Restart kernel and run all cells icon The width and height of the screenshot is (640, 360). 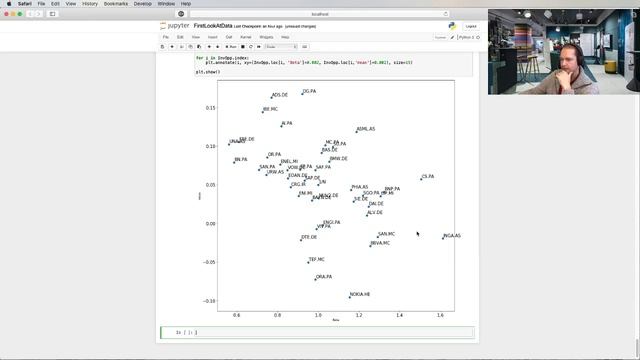[259, 47]
